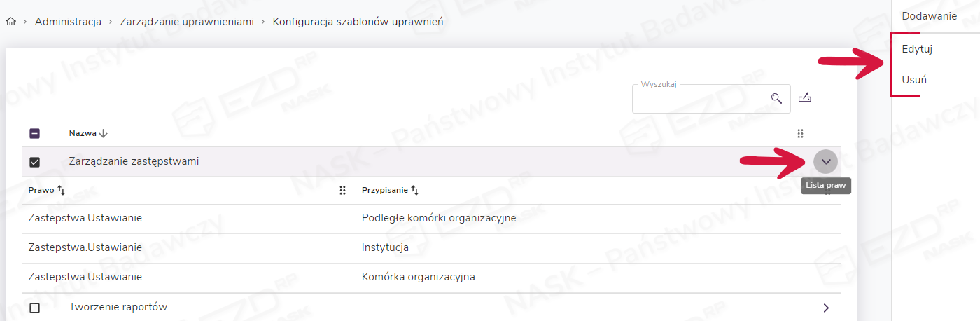The image size is (980, 321).
Task: Open column options dots in Nazwa header
Action: point(800,133)
